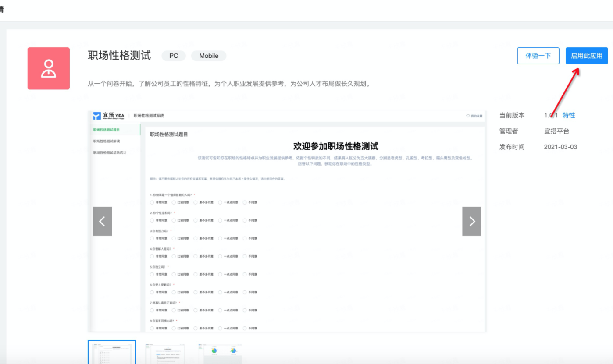This screenshot has height=364, width=613.
Task: Open 职场性格测试结果统计 in preview sidebar
Action: tap(110, 152)
